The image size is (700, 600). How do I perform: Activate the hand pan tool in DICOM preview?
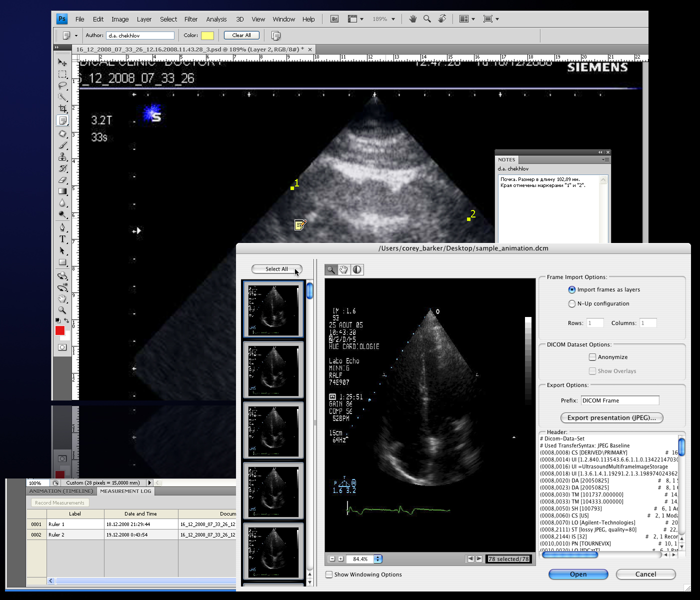click(x=344, y=270)
